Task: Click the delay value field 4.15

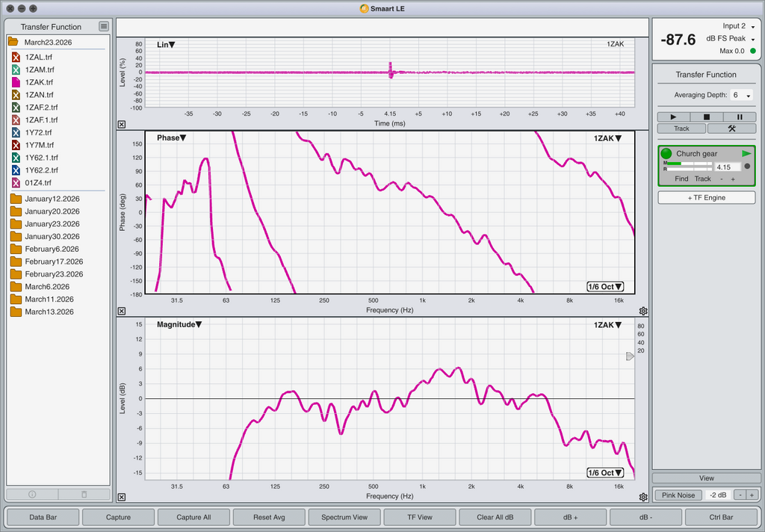Action: (x=728, y=167)
